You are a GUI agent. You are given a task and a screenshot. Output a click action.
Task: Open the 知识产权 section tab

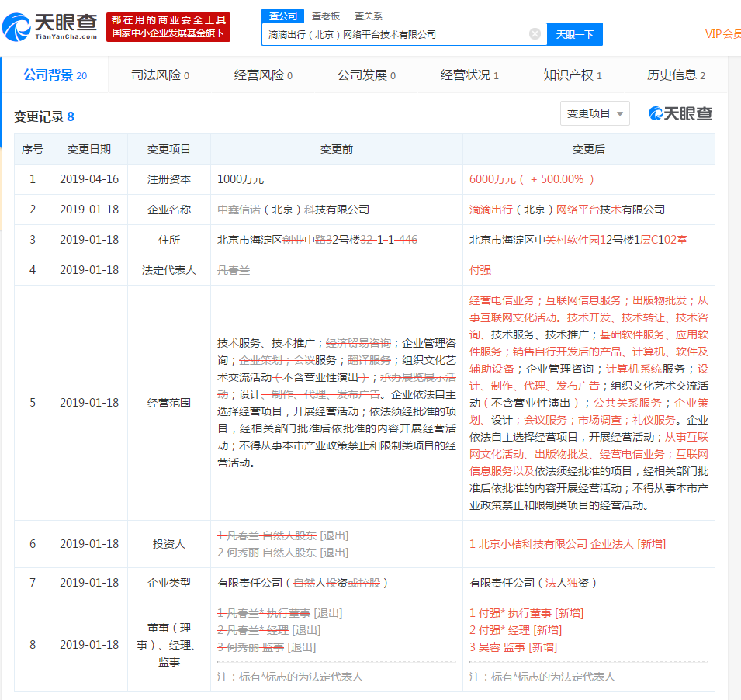pos(573,75)
